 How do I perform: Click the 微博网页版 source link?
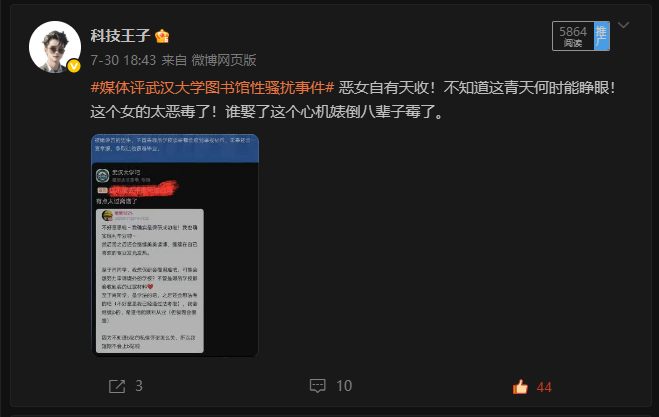[x=224, y=60]
